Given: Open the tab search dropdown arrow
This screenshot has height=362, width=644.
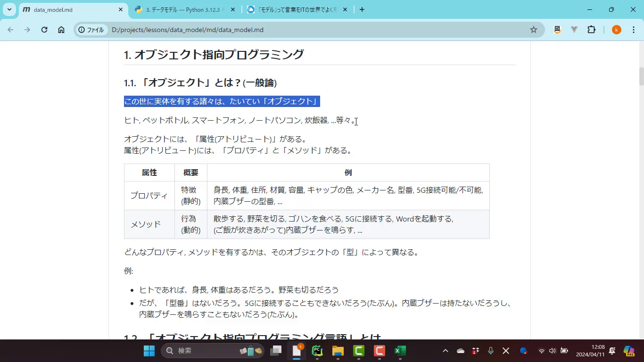Looking at the screenshot, I should point(9,9).
